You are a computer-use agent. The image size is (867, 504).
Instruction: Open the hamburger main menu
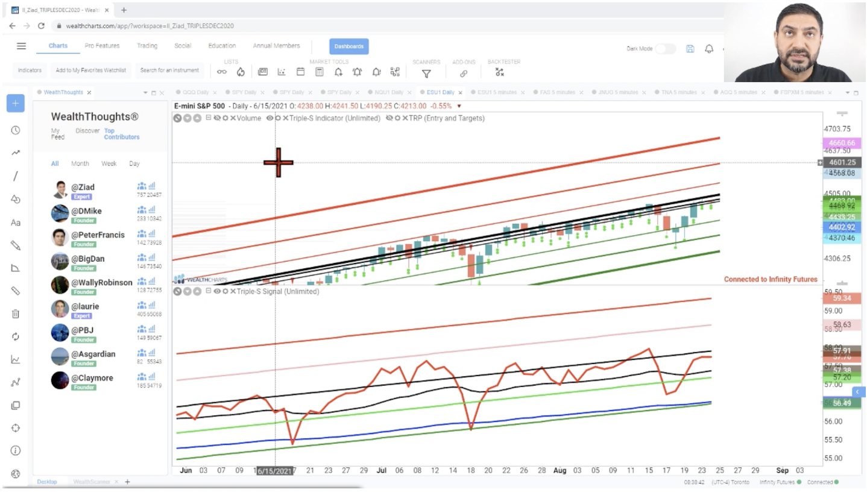22,46
